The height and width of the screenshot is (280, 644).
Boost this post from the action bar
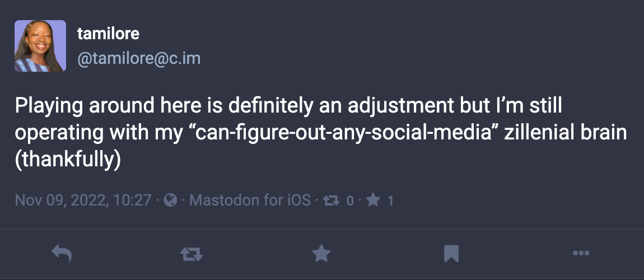point(191,255)
